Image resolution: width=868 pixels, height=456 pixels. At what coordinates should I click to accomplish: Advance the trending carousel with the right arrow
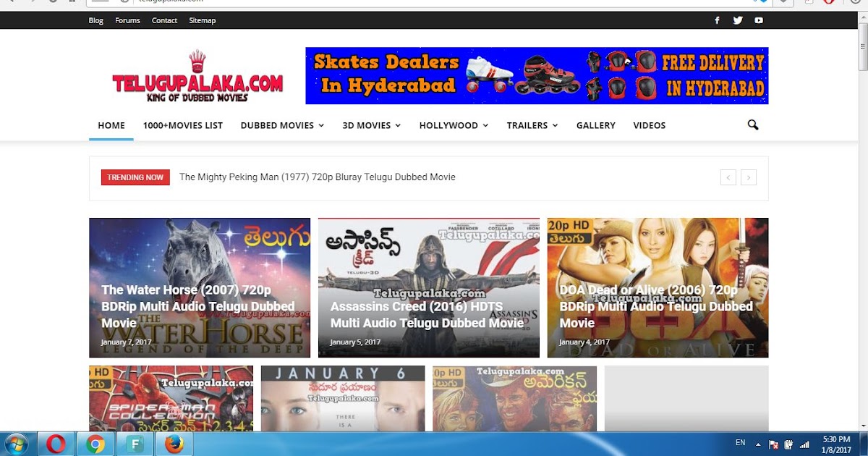[749, 177]
